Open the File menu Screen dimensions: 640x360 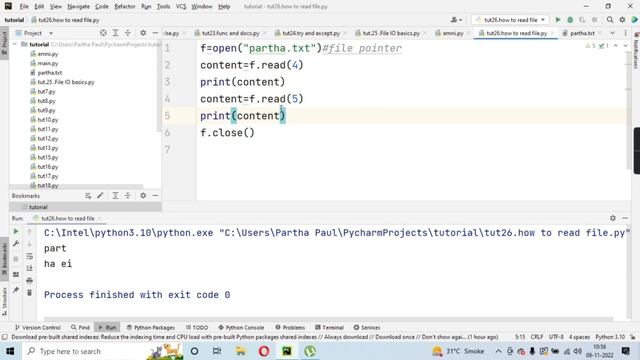click(24, 7)
